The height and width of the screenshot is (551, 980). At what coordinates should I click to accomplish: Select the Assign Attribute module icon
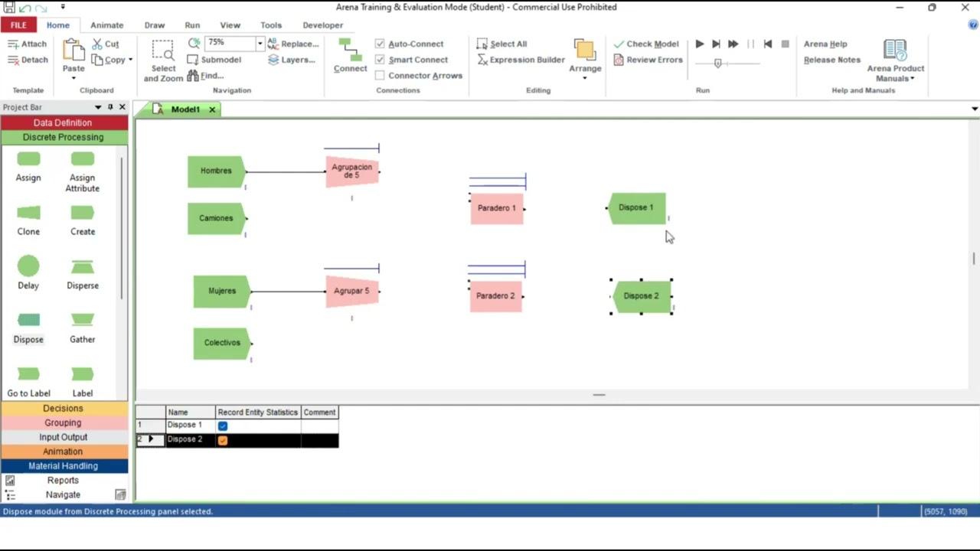(82, 159)
